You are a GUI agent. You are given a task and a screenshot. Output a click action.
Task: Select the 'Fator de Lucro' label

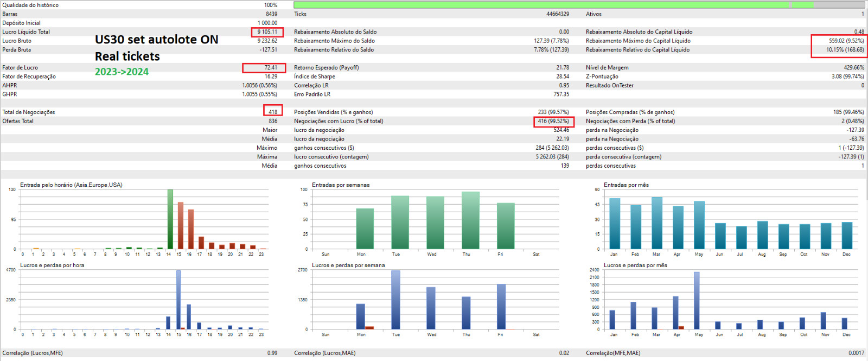20,68
